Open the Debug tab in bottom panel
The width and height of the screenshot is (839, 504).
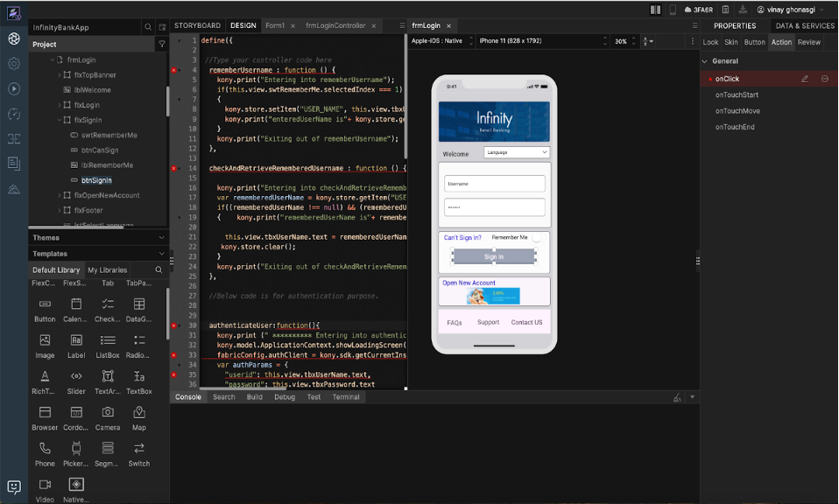[x=284, y=397]
